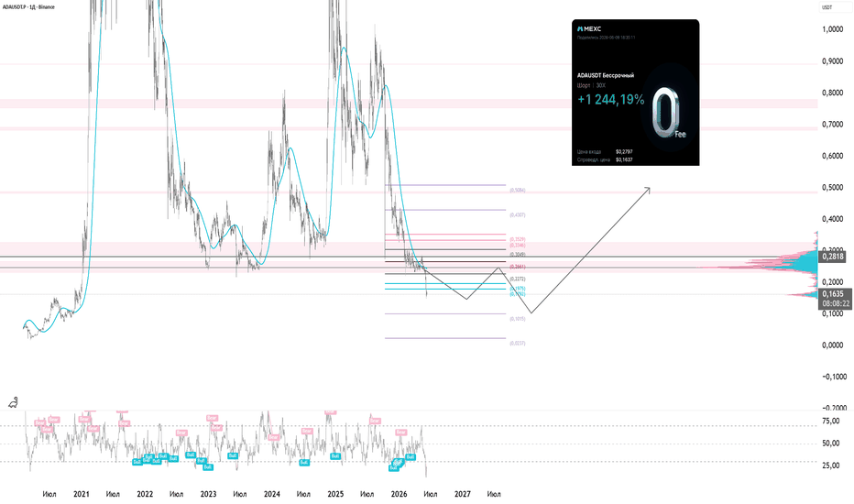Click the MEXC position screenshot card
This screenshot has height=504, width=854.
click(635, 93)
